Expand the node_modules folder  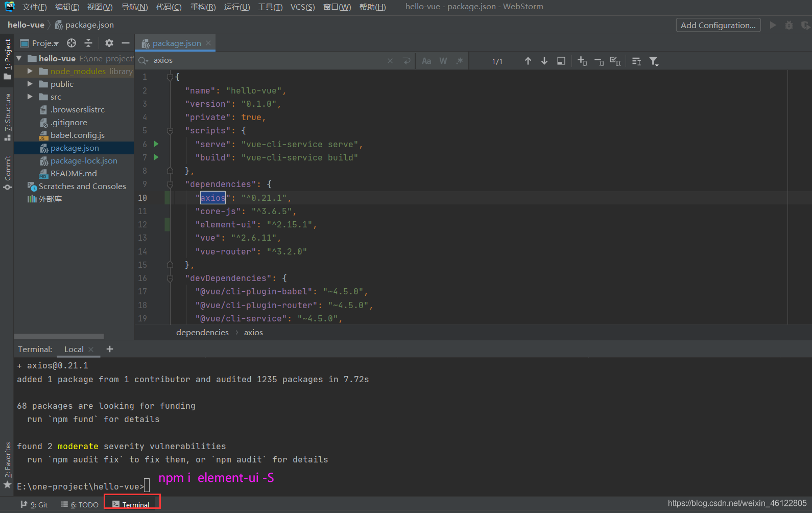(30, 71)
